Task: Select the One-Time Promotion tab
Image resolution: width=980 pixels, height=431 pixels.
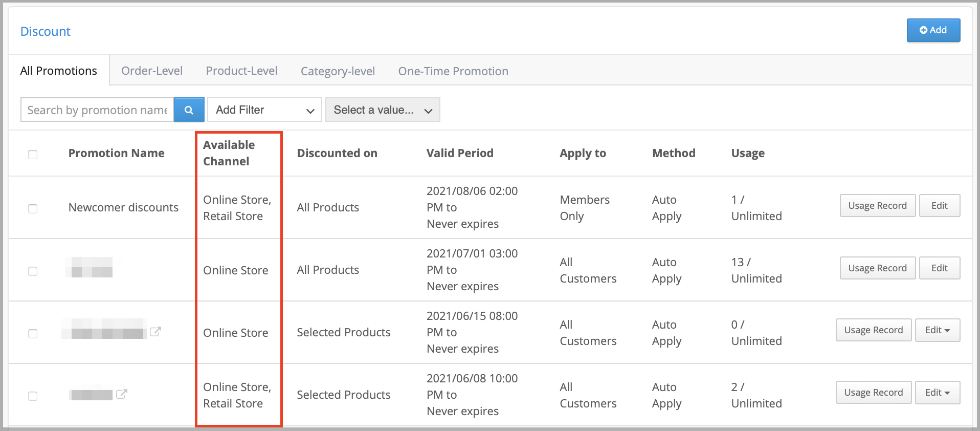Action: [x=453, y=71]
